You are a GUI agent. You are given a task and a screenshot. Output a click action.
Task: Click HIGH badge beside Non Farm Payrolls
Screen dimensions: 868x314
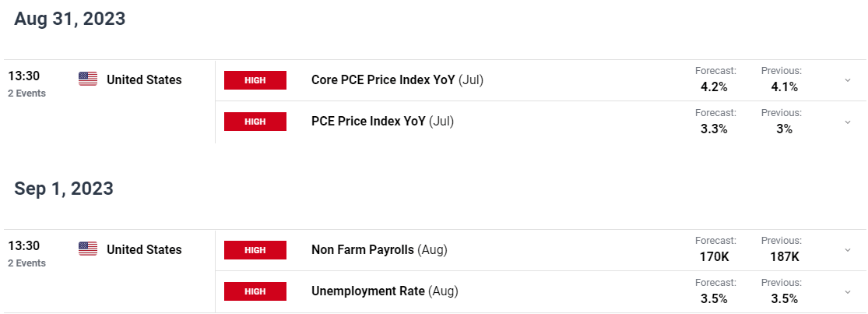(x=255, y=250)
